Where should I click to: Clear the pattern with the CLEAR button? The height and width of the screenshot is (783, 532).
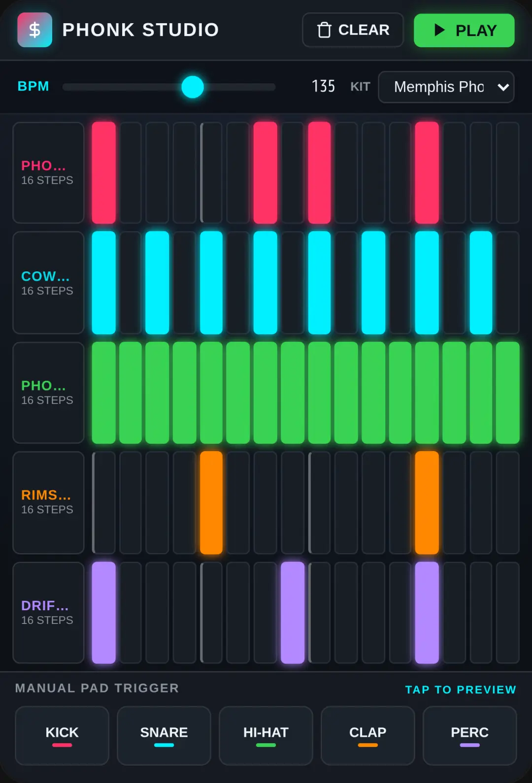pyautogui.click(x=353, y=30)
